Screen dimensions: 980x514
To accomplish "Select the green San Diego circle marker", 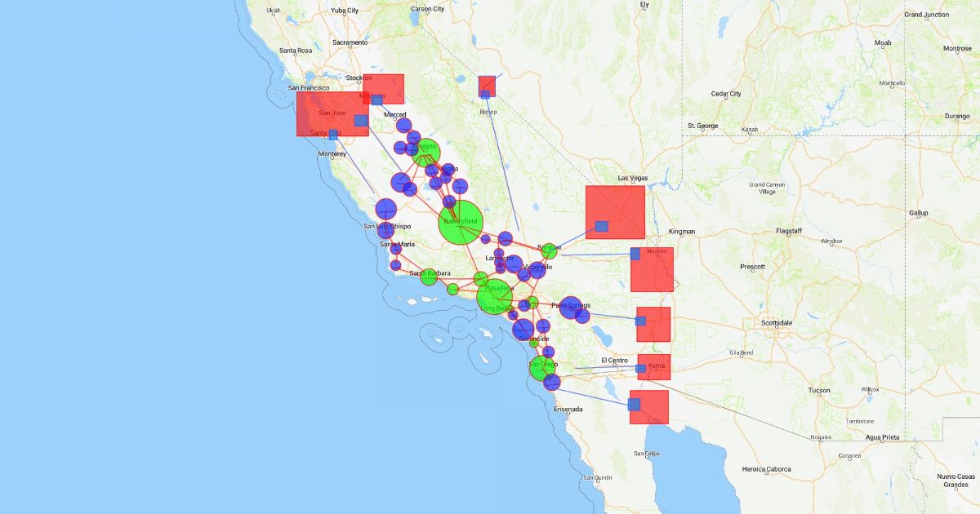I will click(x=542, y=366).
